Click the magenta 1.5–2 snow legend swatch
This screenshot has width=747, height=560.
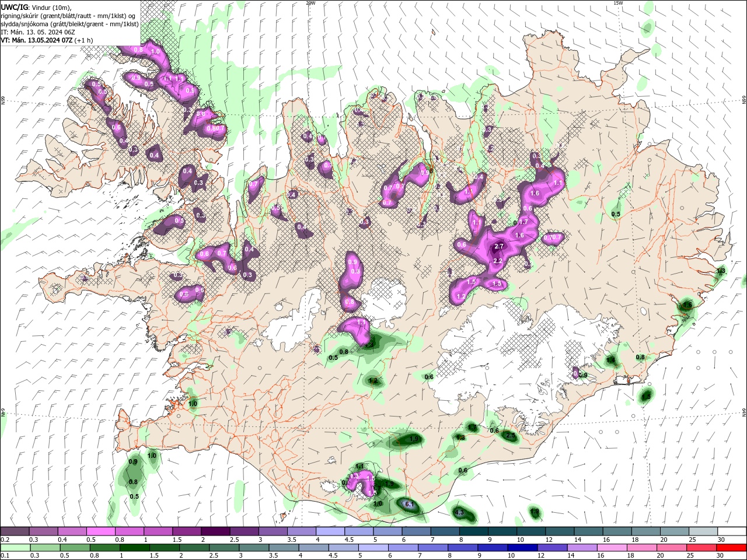[x=187, y=531]
